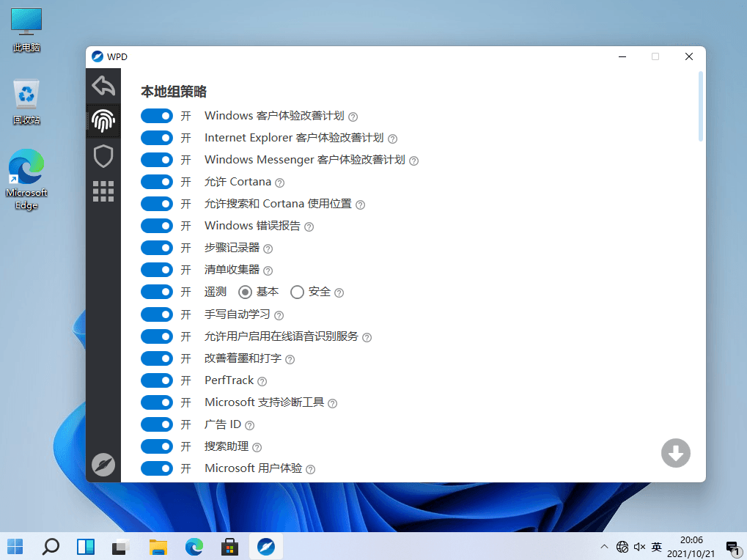Show help for Microsoft 用户体验
This screenshot has height=560, width=747.
pos(311,470)
